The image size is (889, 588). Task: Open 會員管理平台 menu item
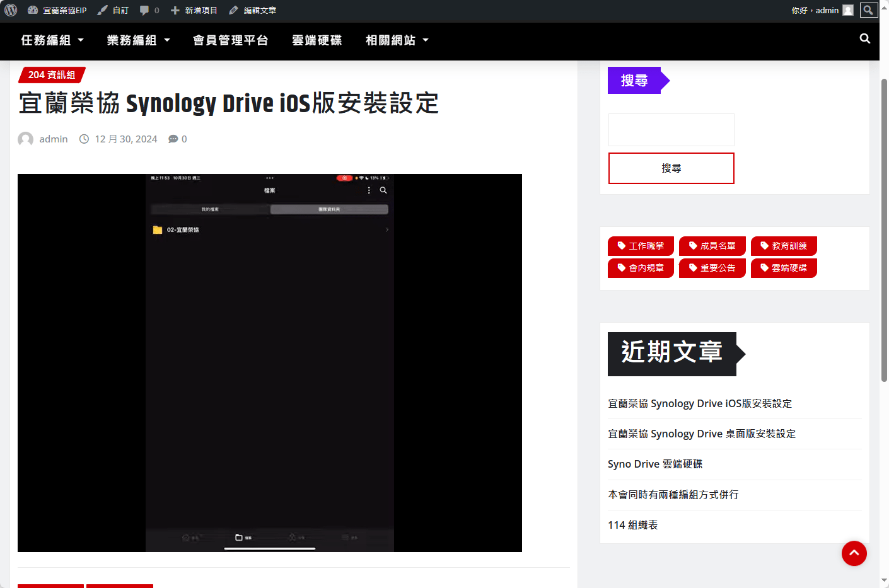[231, 40]
